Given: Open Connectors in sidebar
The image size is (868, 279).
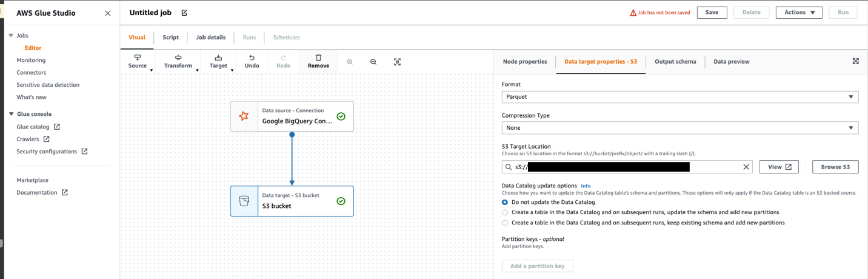Looking at the screenshot, I should coord(32,72).
